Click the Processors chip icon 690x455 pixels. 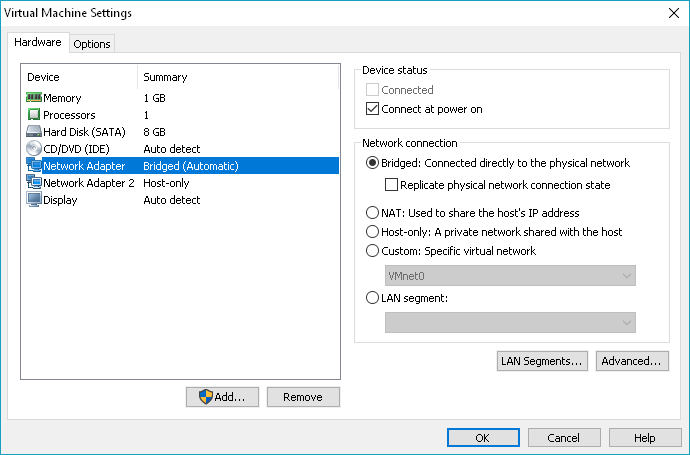(33, 115)
